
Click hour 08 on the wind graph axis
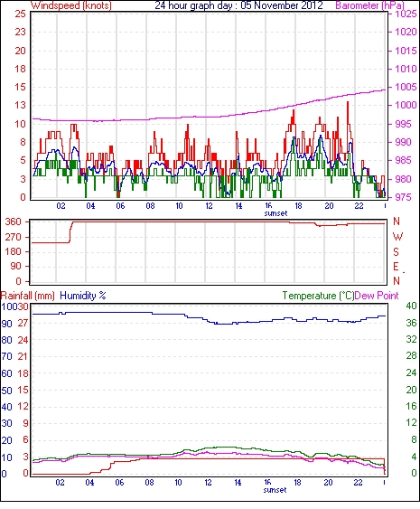[150, 206]
